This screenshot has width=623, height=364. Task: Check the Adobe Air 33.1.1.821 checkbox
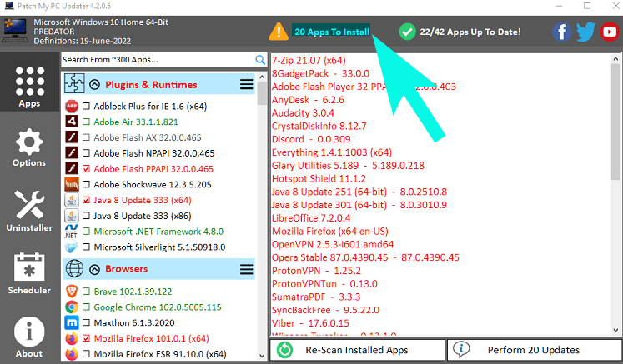86,122
